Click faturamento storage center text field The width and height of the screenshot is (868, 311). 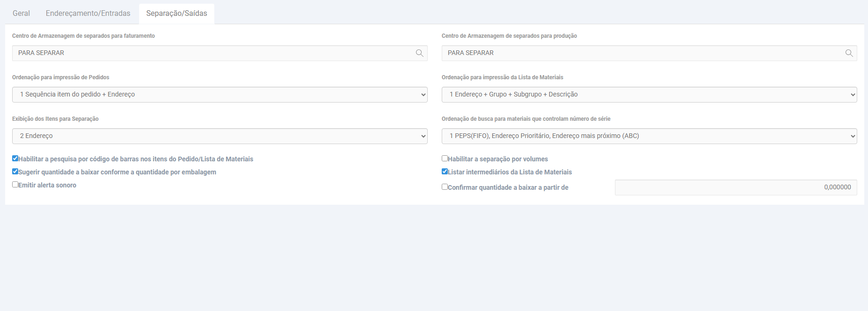tap(210, 53)
